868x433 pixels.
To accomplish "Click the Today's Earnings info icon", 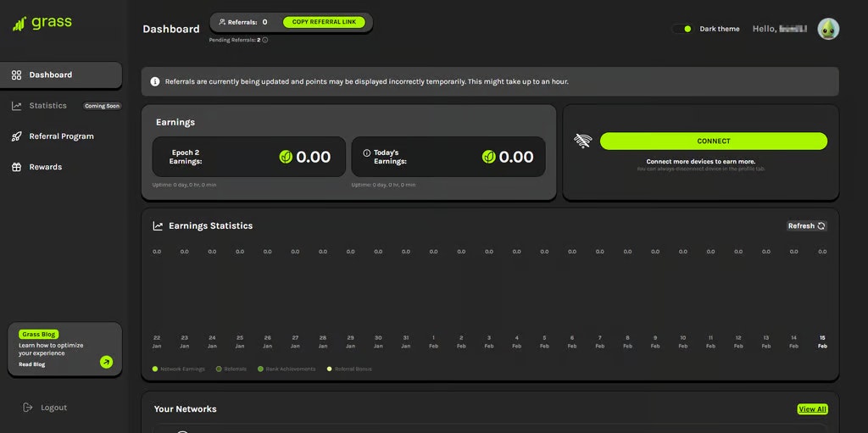I will tap(366, 153).
